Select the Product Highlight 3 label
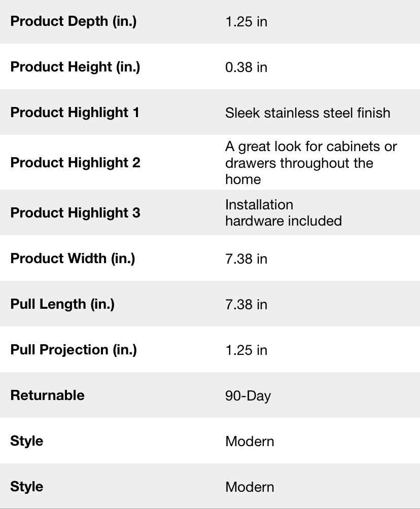 point(76,212)
